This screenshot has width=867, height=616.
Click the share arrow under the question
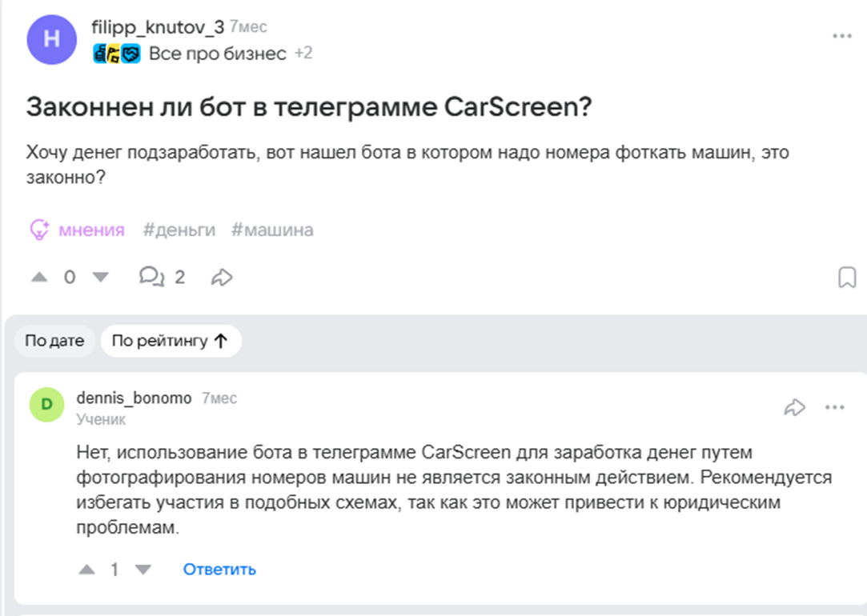[221, 277]
